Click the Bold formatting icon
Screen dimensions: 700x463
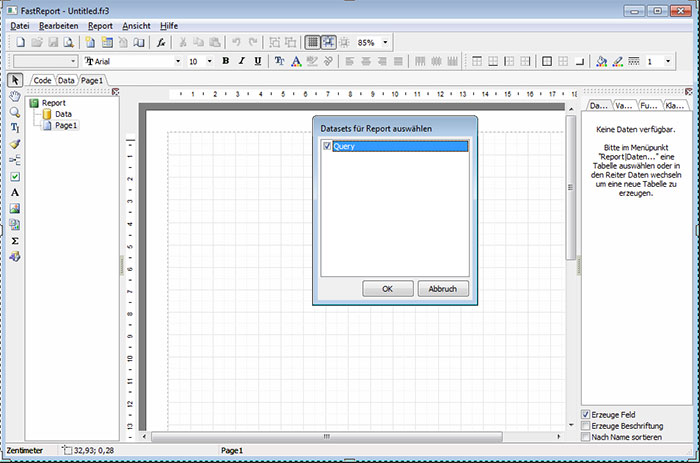click(x=226, y=61)
